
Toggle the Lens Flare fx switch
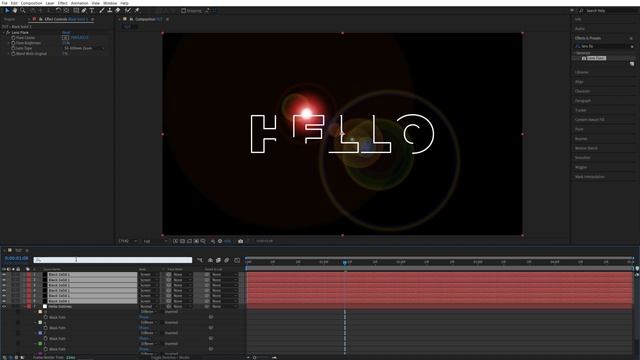[8, 32]
